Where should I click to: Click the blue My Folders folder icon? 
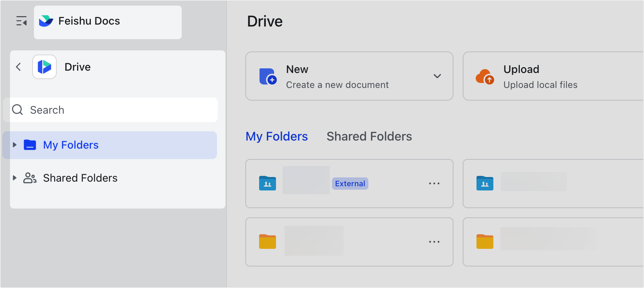tap(30, 145)
